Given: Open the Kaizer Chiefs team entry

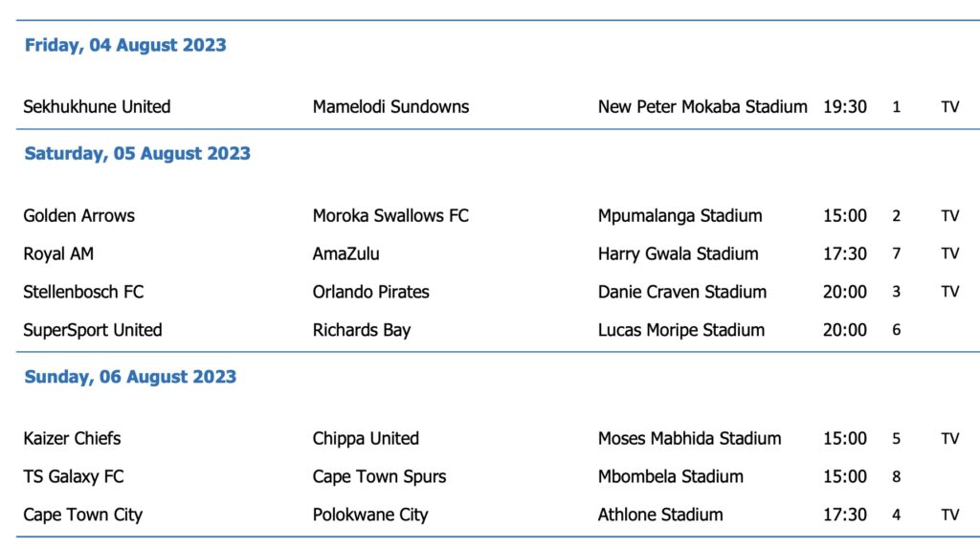Looking at the screenshot, I should [x=73, y=438].
